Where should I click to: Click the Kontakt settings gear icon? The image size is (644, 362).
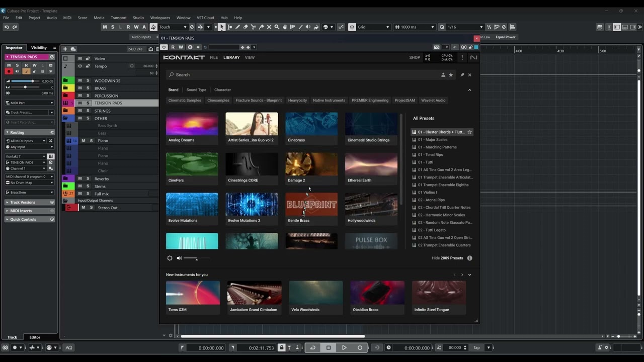click(170, 258)
